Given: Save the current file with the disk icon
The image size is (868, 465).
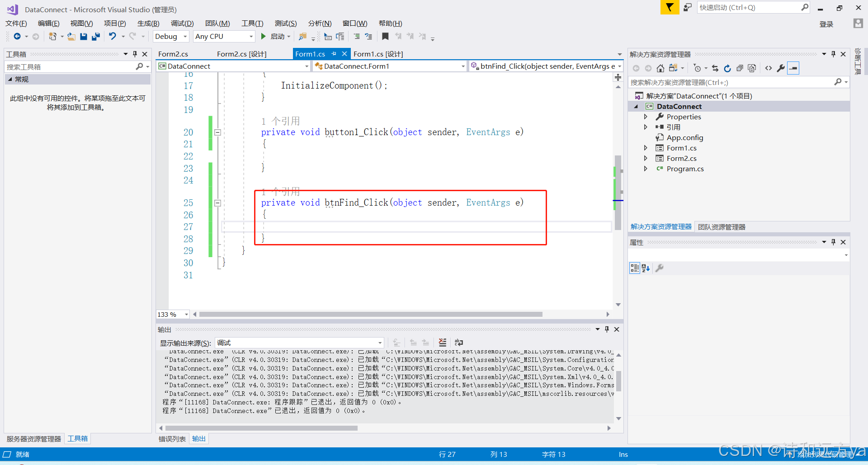Looking at the screenshot, I should click(84, 36).
